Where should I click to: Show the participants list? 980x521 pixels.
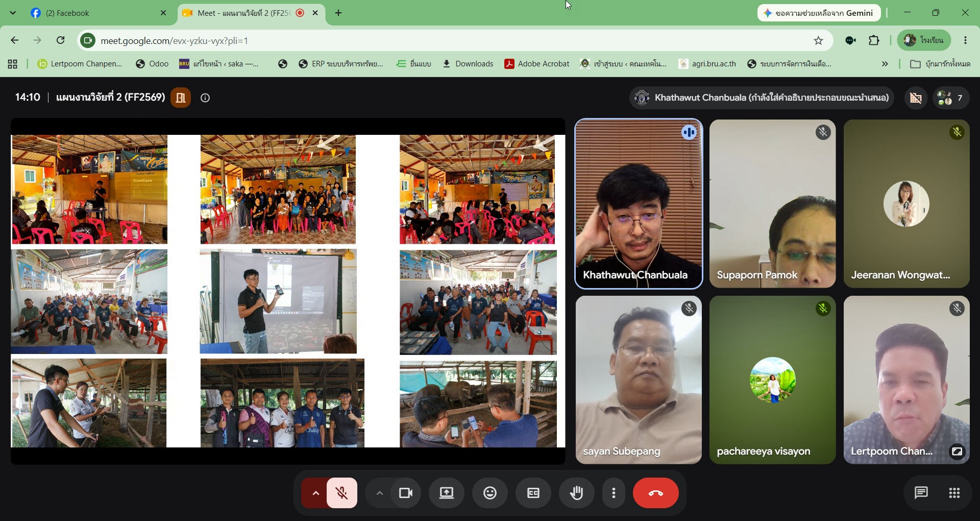950,98
